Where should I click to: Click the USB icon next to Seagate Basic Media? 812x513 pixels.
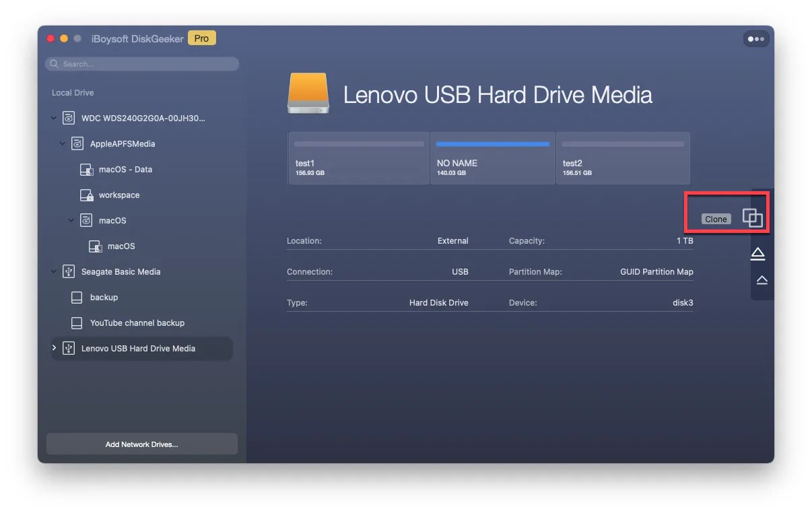68,272
